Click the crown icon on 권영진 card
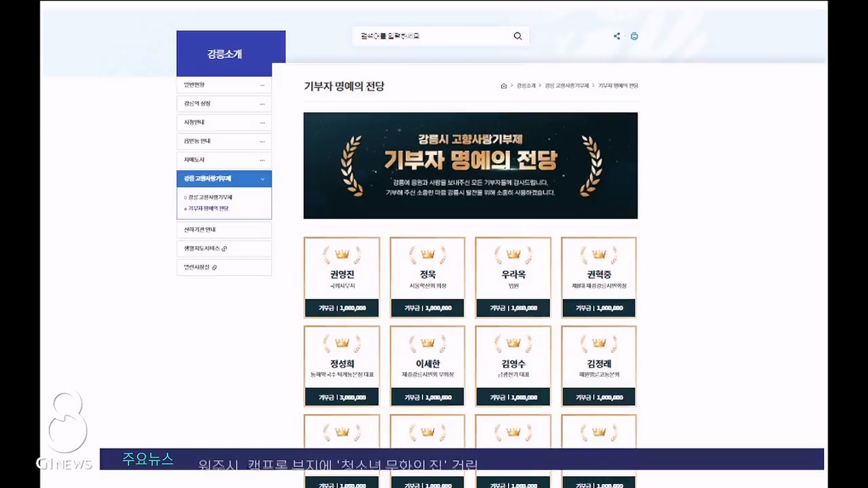This screenshot has height=488, width=868. 341,254
